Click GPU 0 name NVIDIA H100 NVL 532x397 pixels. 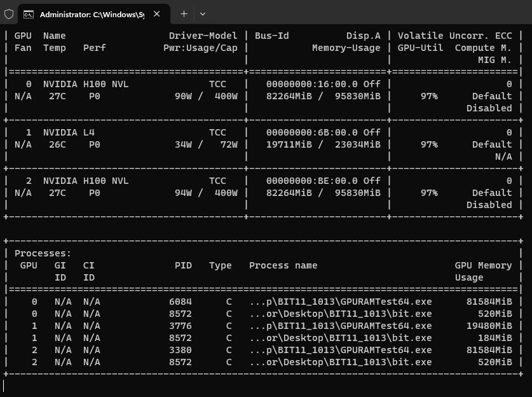click(x=86, y=84)
